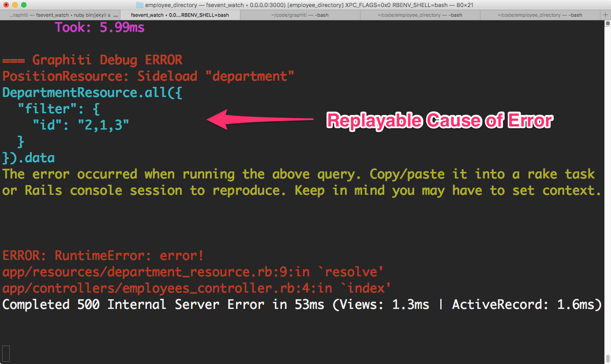
Task: Select the fsevent_watch RBENV_SHELL=bash tab
Action: click(x=180, y=15)
